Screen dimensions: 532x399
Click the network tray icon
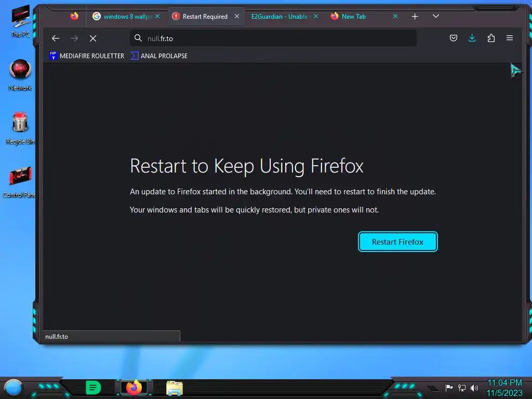[462, 388]
